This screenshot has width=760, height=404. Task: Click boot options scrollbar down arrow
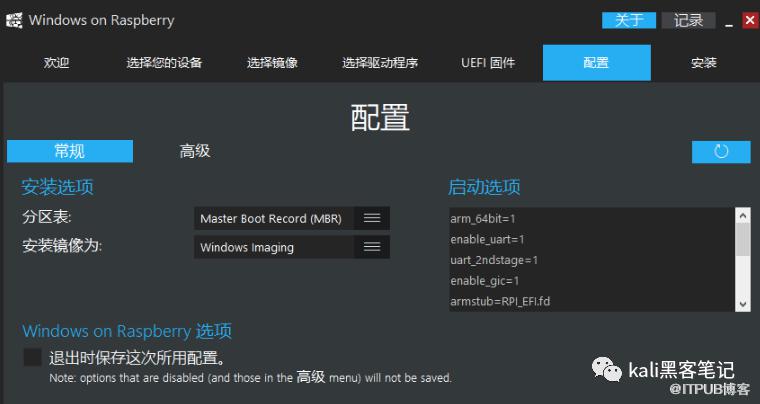(743, 304)
